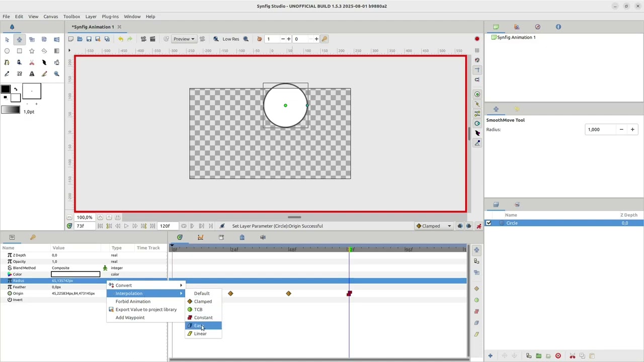Click the Undo arrow in toolbar

[x=120, y=39]
